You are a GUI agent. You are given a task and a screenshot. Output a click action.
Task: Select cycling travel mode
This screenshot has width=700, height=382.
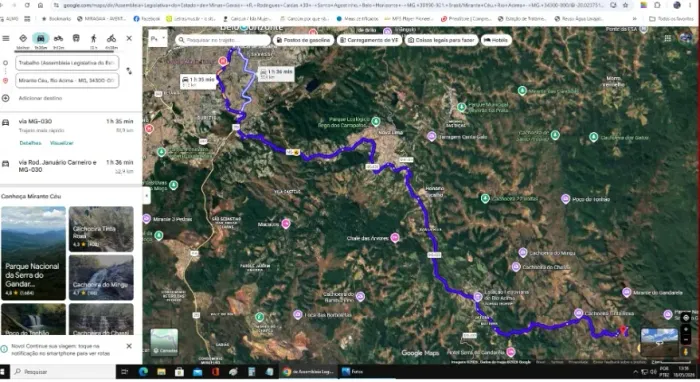tap(111, 38)
